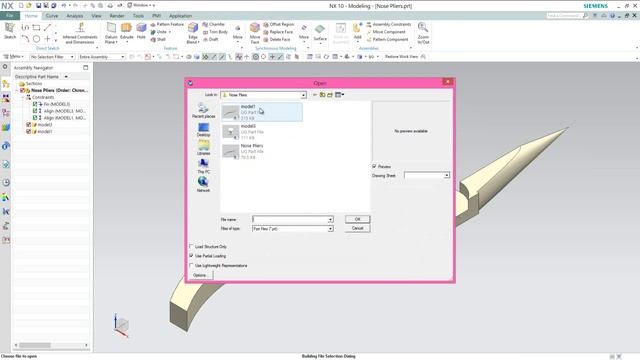Open the Entire Assembly scope dropdown
The image size is (640, 360).
pyautogui.click(x=102, y=57)
